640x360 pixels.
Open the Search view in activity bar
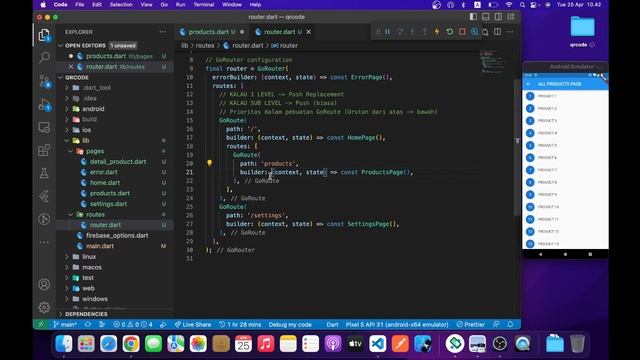pos(44,58)
